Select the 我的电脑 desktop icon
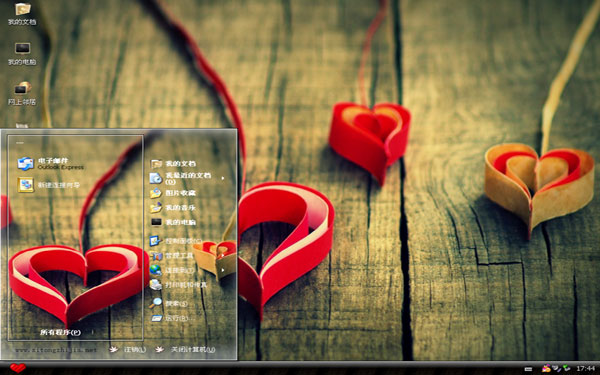The width and height of the screenshot is (600, 375). click(22, 54)
